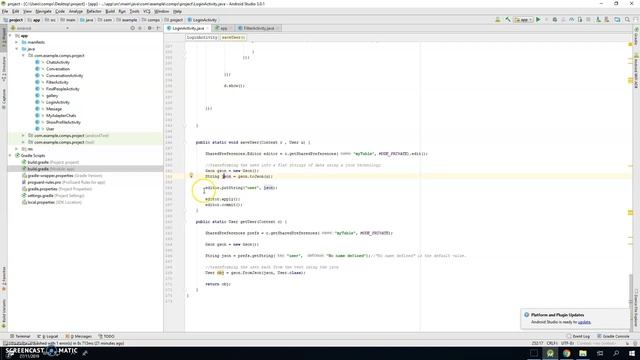Expand the manifests folder
Viewport: 640px width, 360px height.
(x=17, y=42)
